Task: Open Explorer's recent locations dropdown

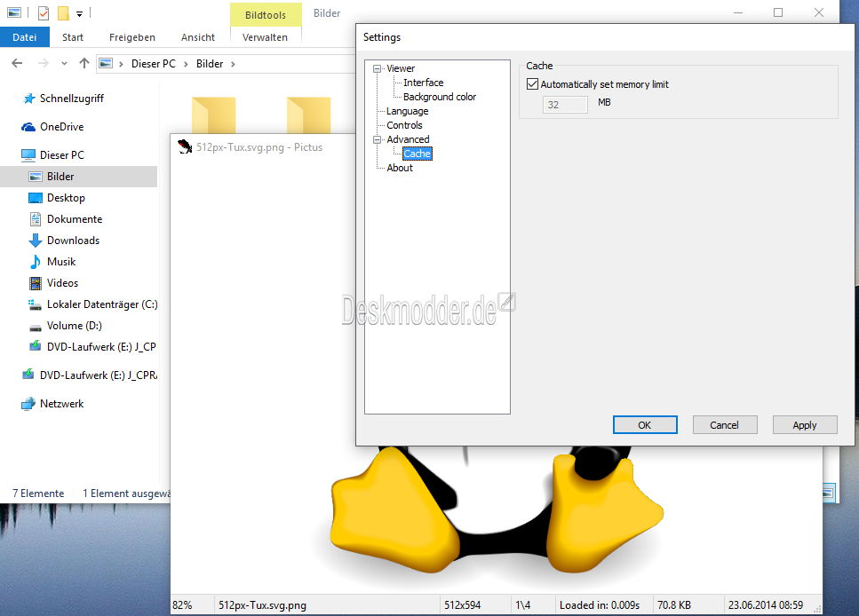Action: [x=65, y=64]
